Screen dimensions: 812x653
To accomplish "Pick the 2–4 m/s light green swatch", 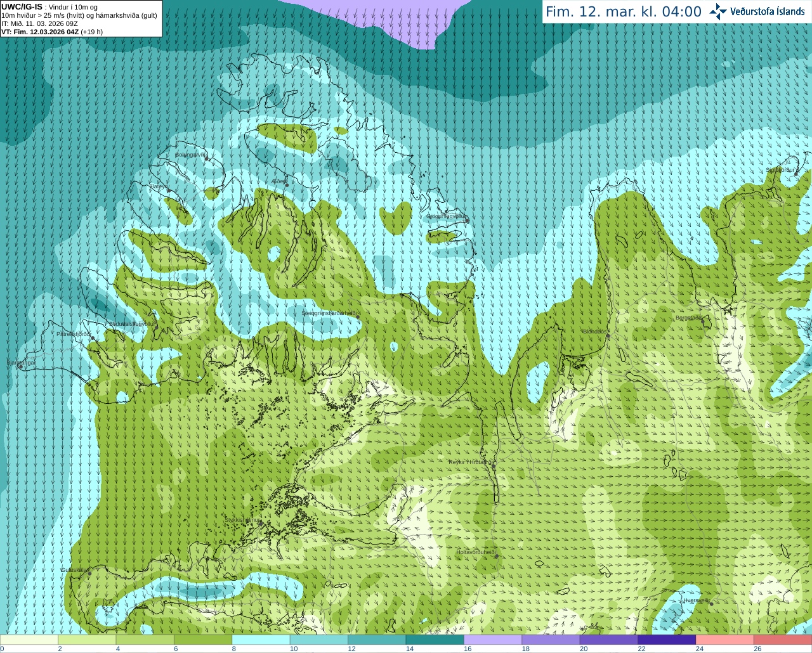I will tap(87, 640).
